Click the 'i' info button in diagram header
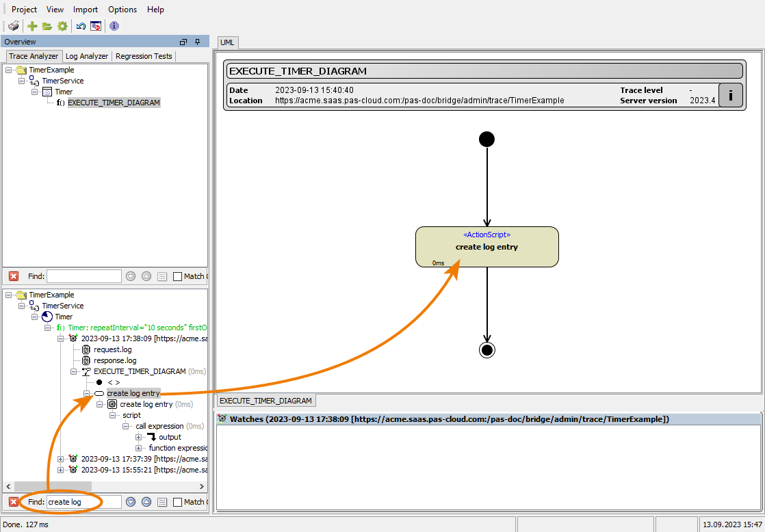Screen dimensions: 765x532 click(730, 96)
